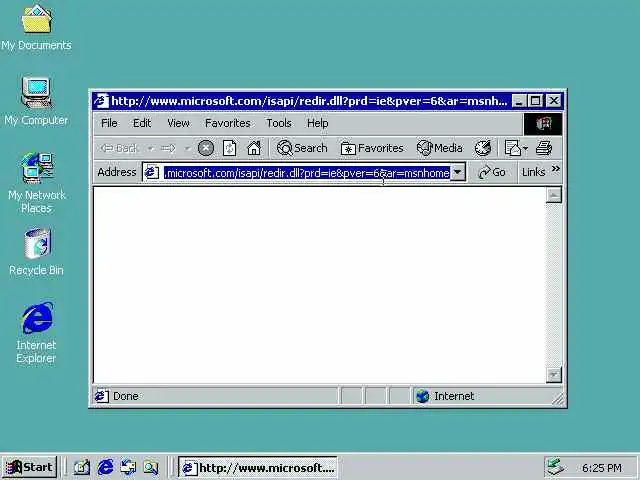The height and width of the screenshot is (480, 640).
Task: Open the Favorites pane toolbar button
Action: coord(372,148)
